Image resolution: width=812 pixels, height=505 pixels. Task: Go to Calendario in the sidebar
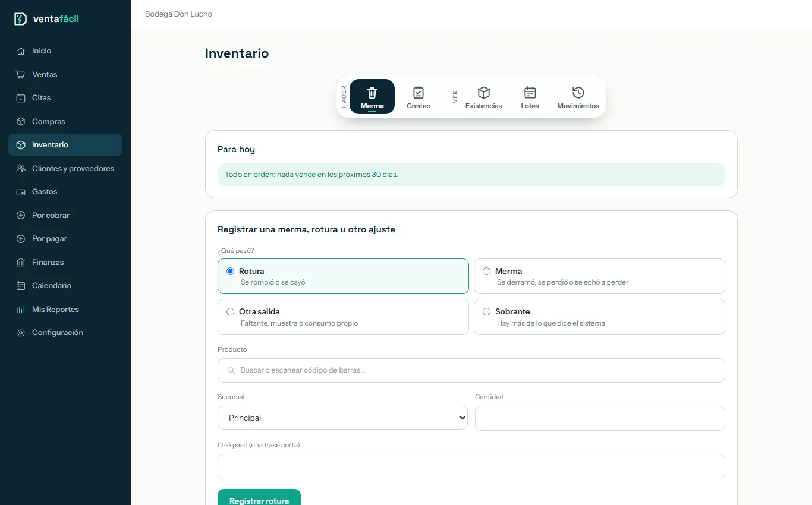(x=65, y=286)
